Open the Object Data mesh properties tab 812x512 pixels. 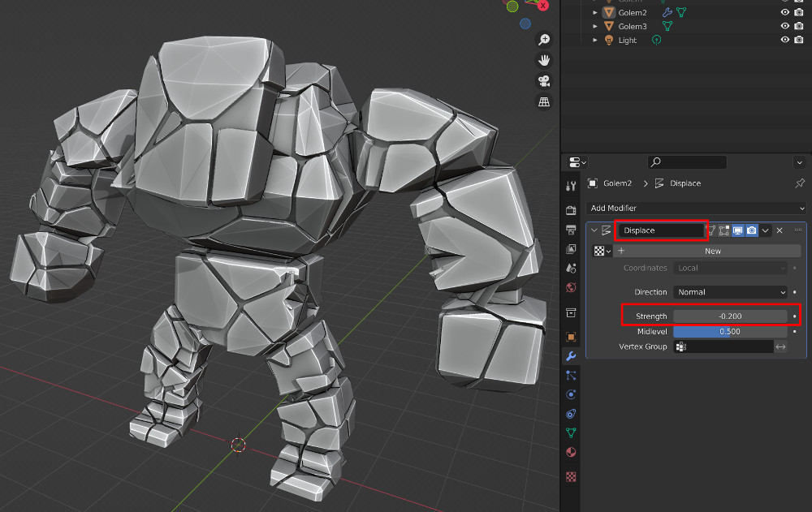coord(571,432)
